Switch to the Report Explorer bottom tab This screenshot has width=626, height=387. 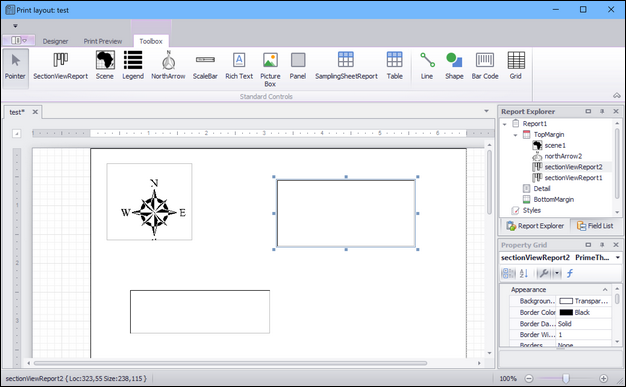coord(535,226)
